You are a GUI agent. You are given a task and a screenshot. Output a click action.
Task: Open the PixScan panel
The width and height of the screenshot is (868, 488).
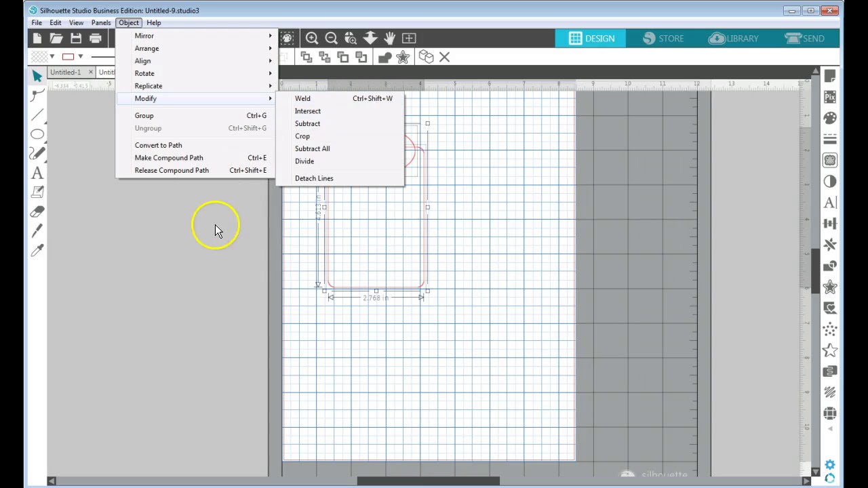click(830, 98)
